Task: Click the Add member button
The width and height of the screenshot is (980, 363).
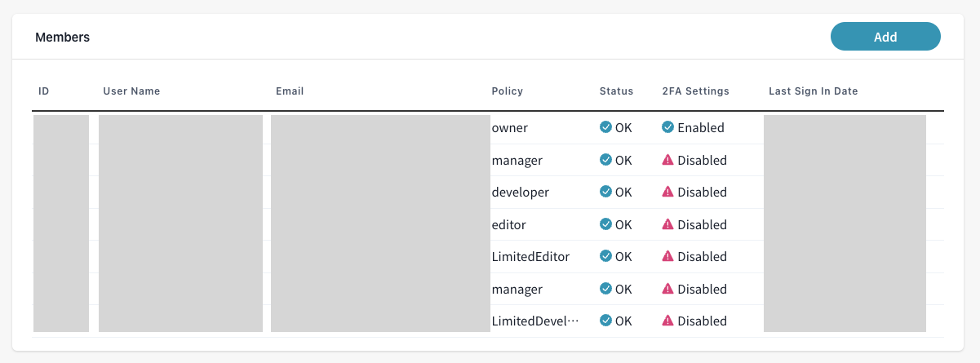Action: click(885, 37)
